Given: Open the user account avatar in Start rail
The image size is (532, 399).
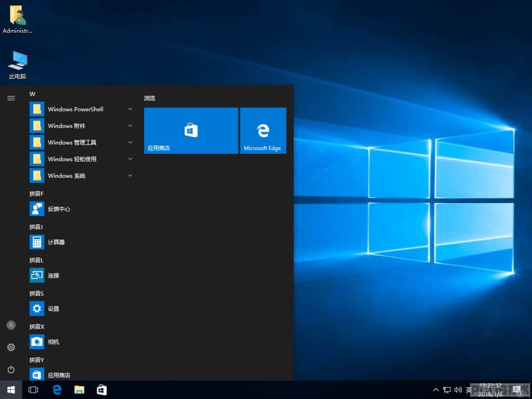Looking at the screenshot, I should click(x=11, y=325).
